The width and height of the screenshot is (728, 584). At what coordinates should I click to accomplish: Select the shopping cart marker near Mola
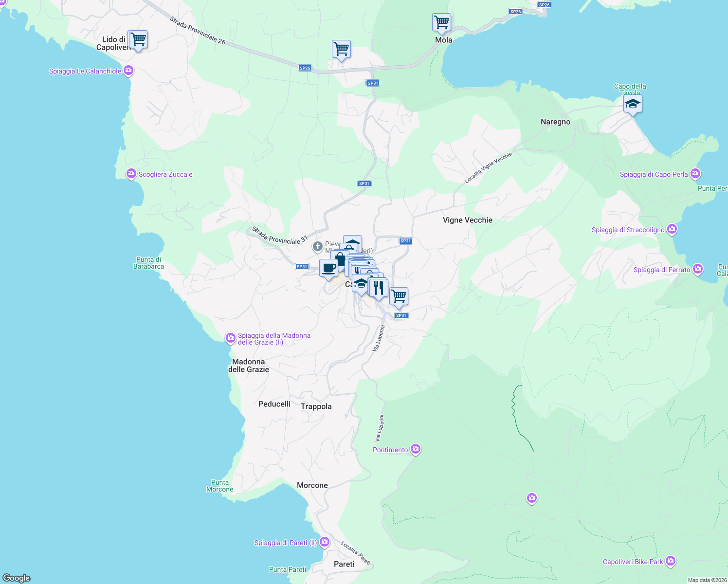click(442, 21)
